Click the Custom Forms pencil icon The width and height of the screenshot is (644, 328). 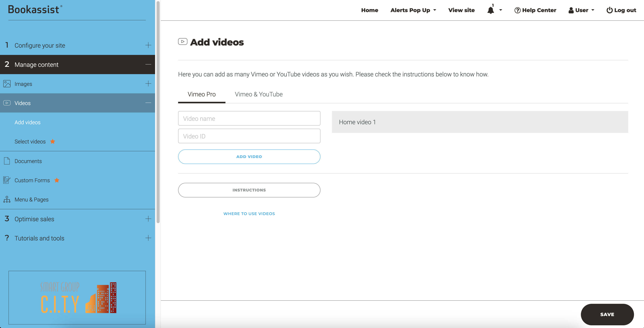pos(7,180)
